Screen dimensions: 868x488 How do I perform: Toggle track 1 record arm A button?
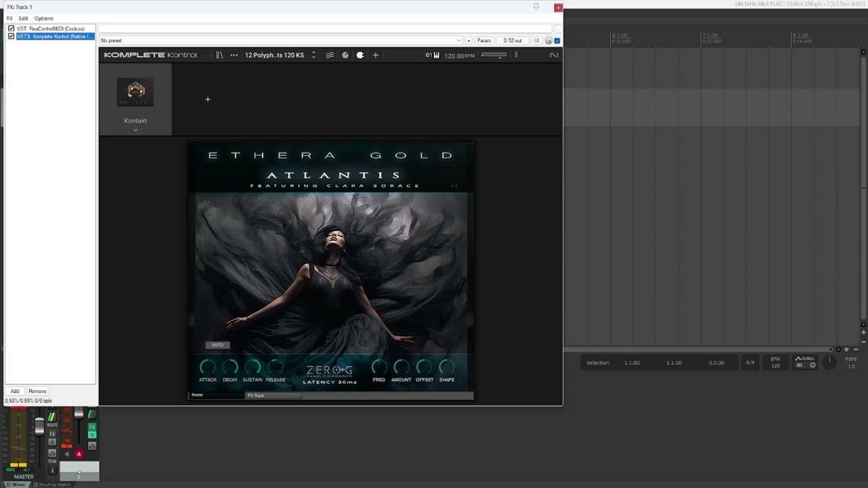(79, 454)
